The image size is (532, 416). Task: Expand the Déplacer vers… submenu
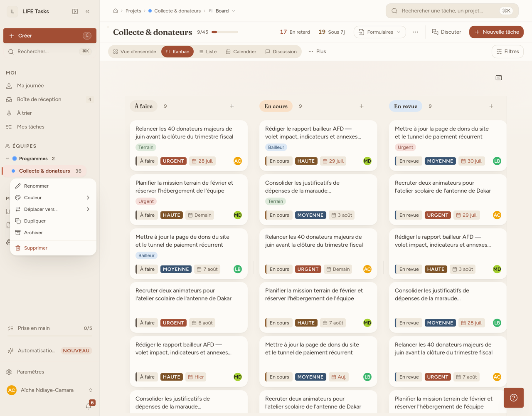click(53, 209)
